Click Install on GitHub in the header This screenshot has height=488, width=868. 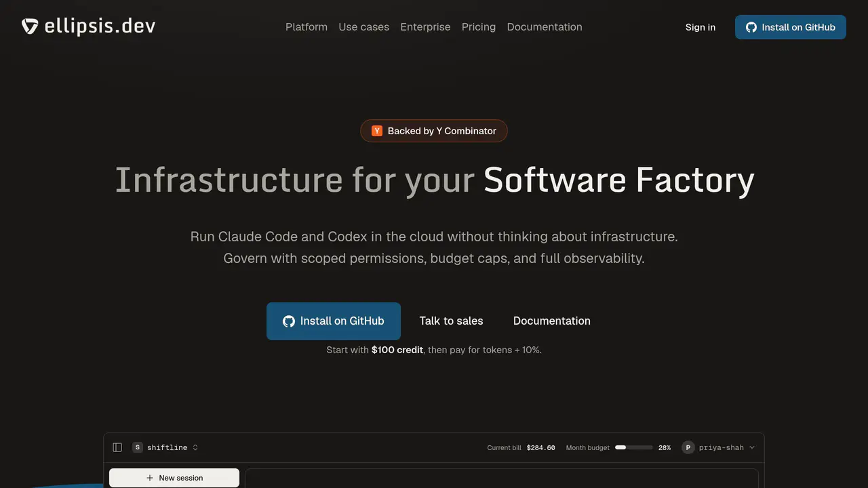[x=791, y=27]
